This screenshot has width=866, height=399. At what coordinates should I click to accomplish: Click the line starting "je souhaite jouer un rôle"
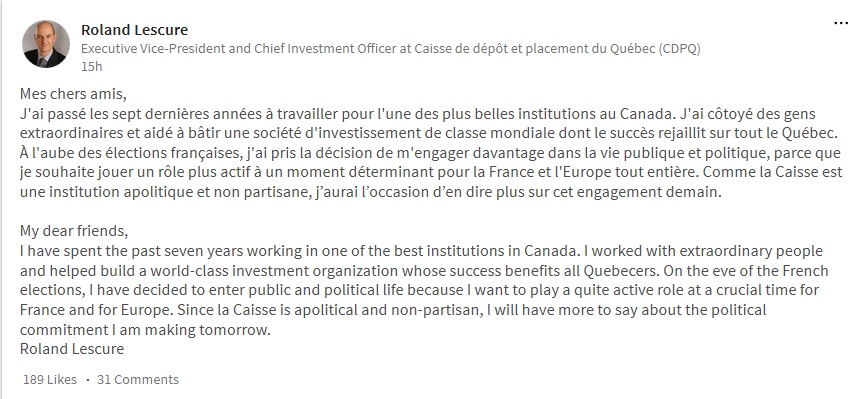click(x=431, y=172)
